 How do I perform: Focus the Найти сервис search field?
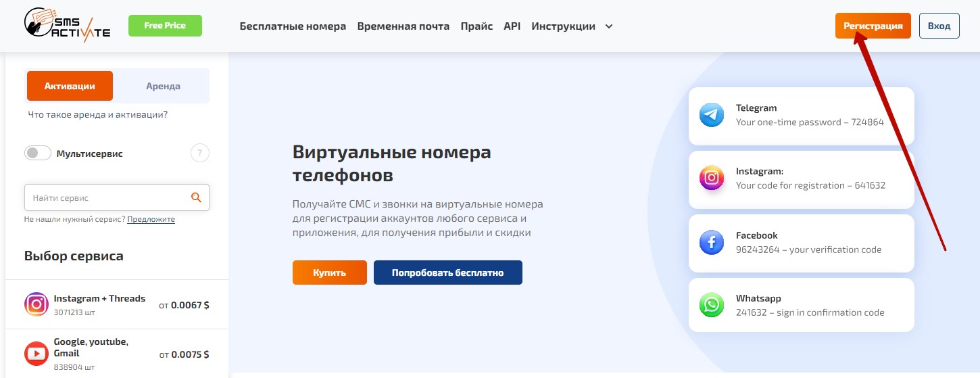tap(108, 198)
